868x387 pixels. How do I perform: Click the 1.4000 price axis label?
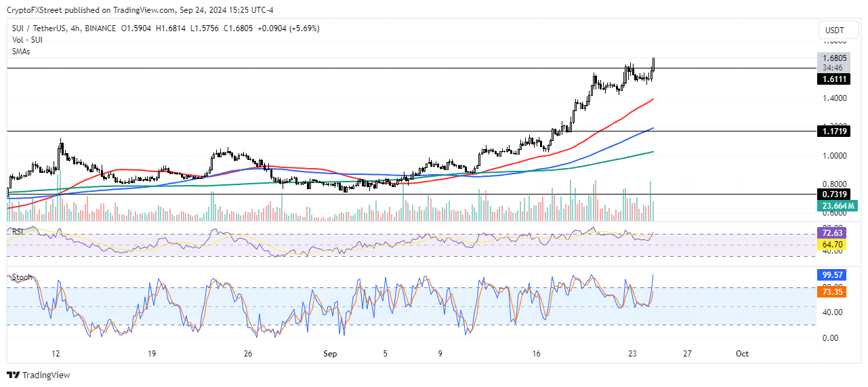(x=834, y=98)
